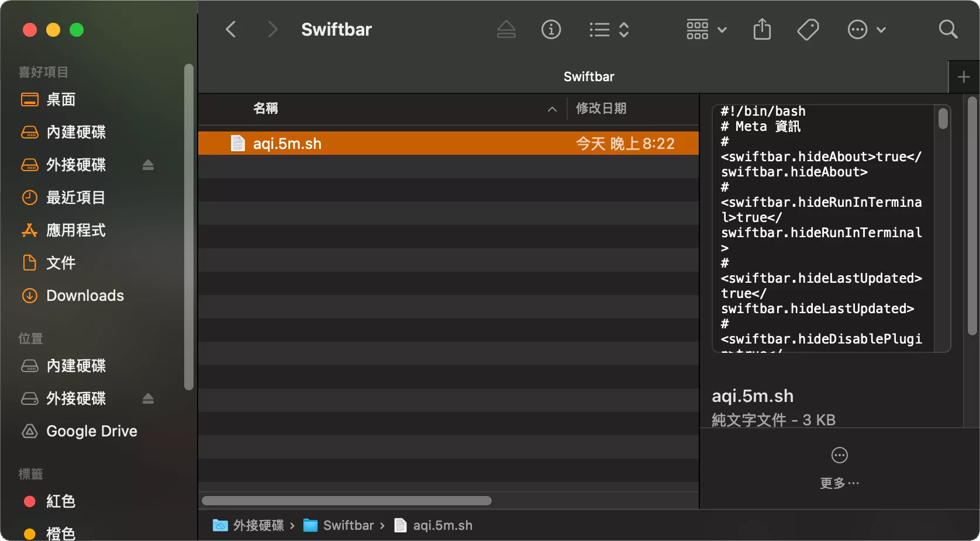Click the preview text scrollbar
The width and height of the screenshot is (980, 541).
(943, 118)
